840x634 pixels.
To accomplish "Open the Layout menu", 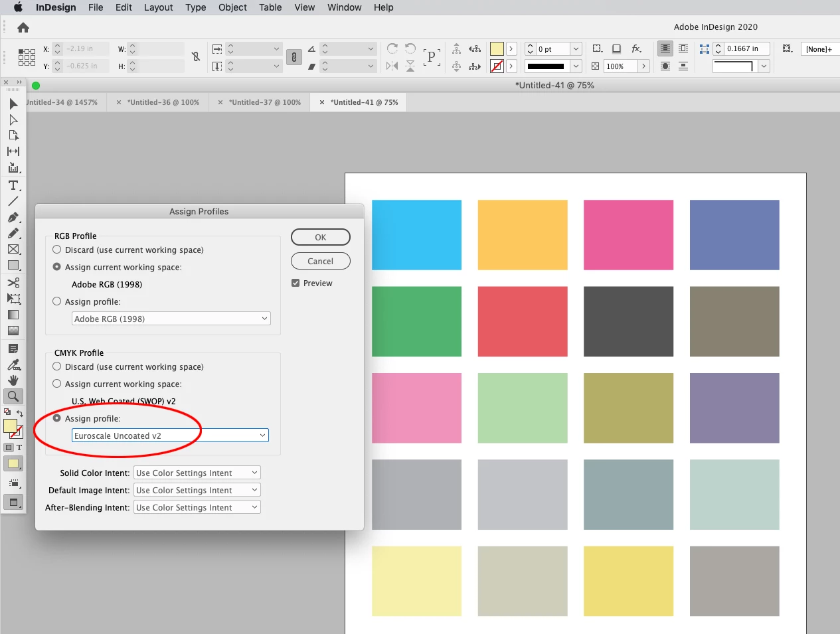I will click(158, 7).
